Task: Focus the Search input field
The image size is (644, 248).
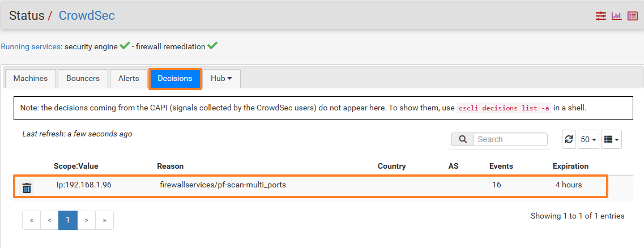Action: [510, 139]
